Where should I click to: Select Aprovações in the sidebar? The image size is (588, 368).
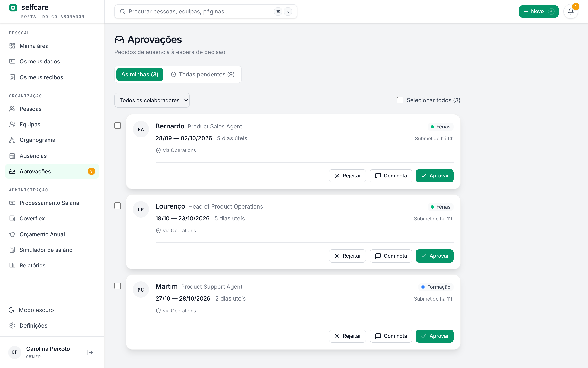pos(52,171)
